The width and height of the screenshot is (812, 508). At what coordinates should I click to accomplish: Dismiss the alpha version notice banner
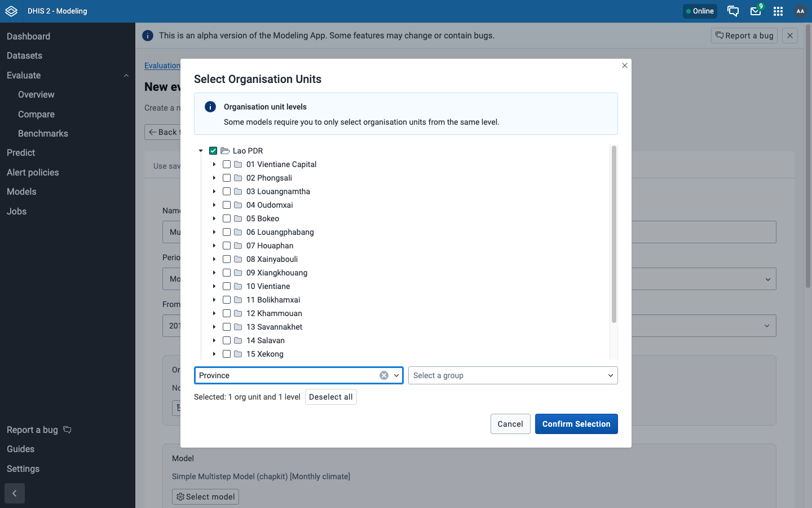790,36
